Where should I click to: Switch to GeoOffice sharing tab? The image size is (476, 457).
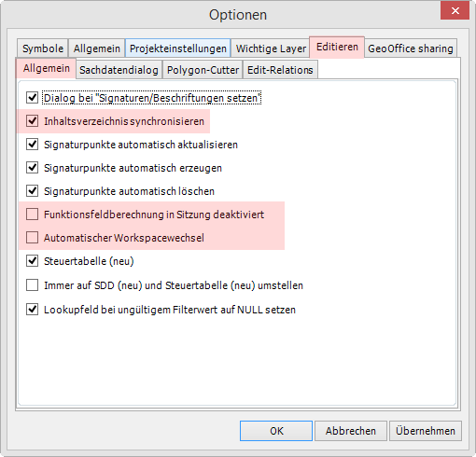tap(411, 48)
